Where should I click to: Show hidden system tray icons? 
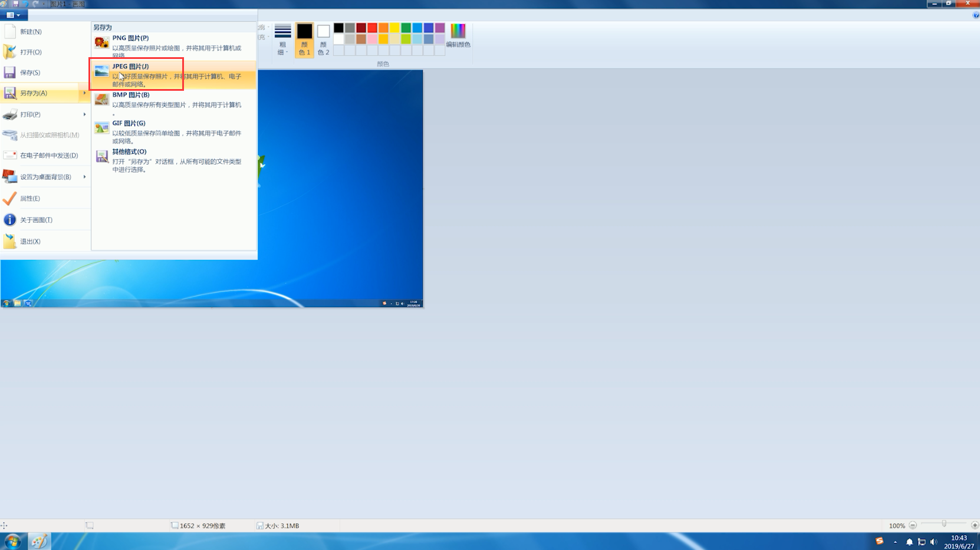point(895,542)
